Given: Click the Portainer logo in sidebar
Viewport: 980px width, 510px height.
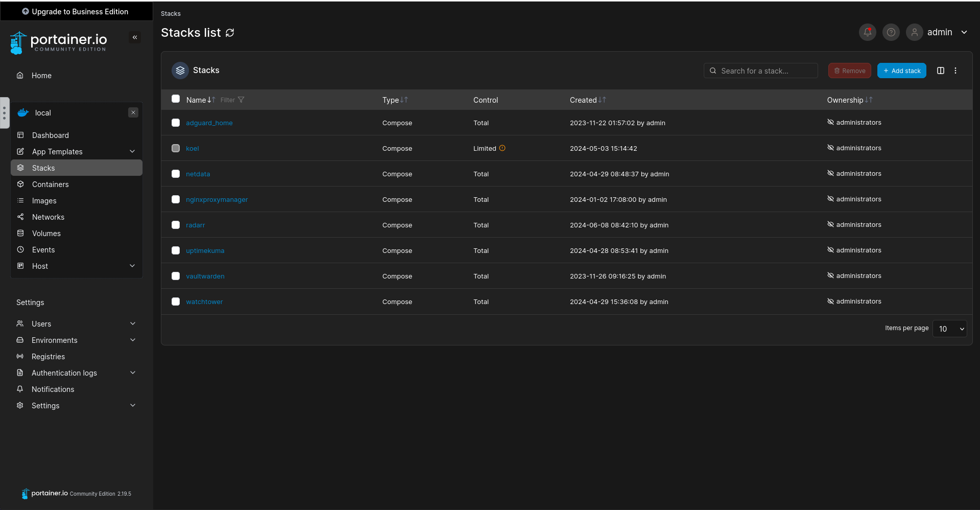Looking at the screenshot, I should (x=59, y=43).
